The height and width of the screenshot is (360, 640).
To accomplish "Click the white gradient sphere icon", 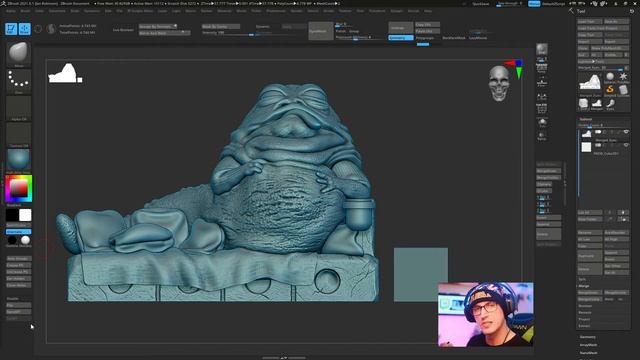I will [x=25, y=240].
